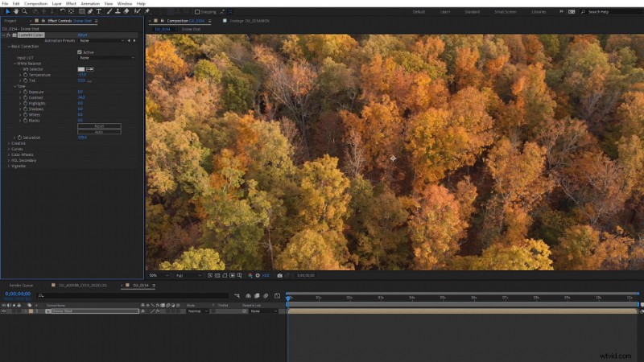Select the Rotation tool

click(63, 11)
